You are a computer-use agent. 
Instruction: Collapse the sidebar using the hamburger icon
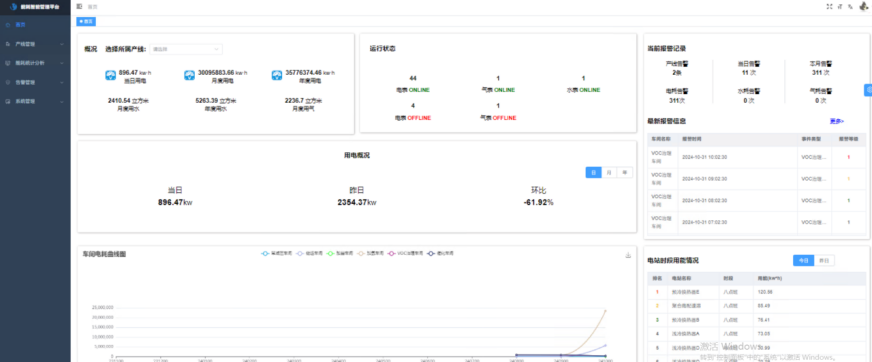80,6
